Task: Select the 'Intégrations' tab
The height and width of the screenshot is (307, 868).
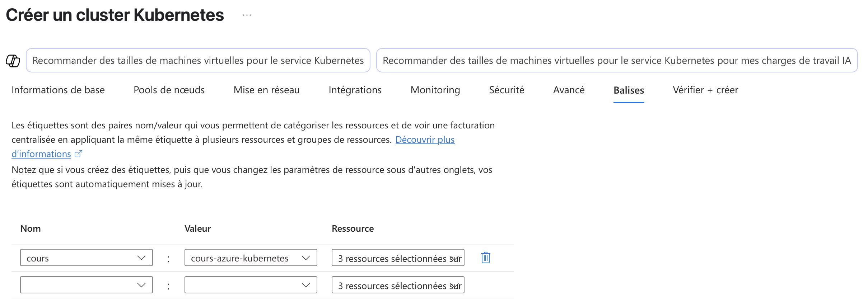Action: [355, 90]
